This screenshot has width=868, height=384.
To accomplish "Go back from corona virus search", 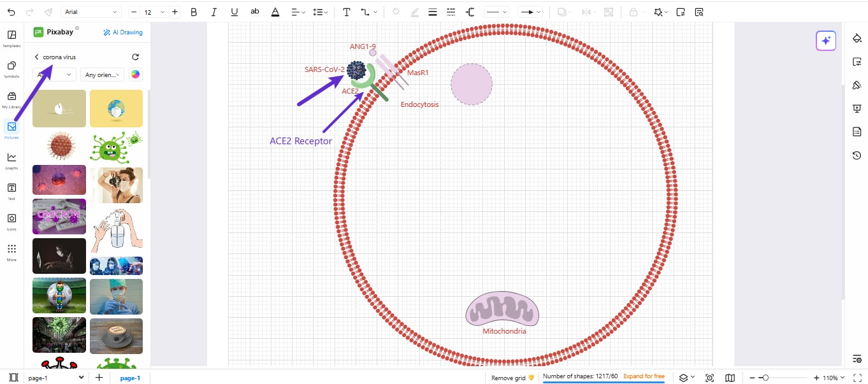I will pyautogui.click(x=36, y=57).
